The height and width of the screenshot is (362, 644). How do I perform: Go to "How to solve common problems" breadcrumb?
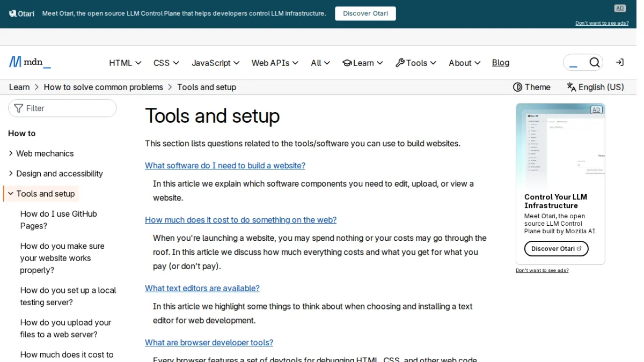click(104, 87)
